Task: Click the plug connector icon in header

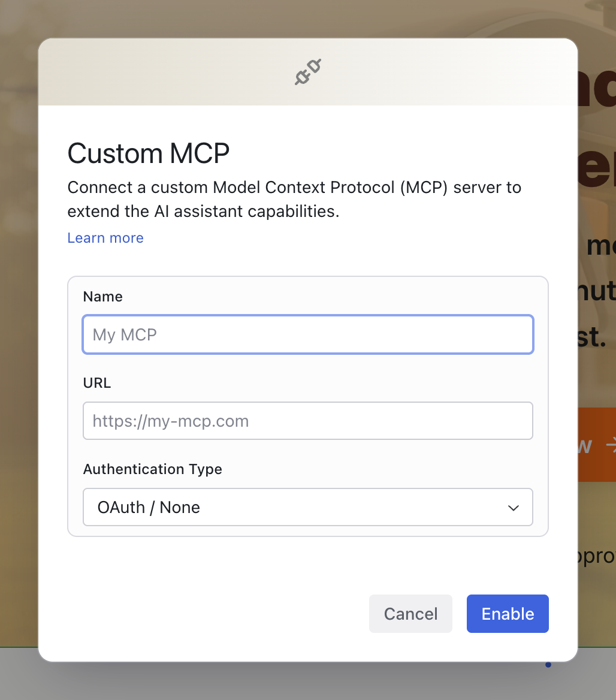Action: click(x=308, y=72)
